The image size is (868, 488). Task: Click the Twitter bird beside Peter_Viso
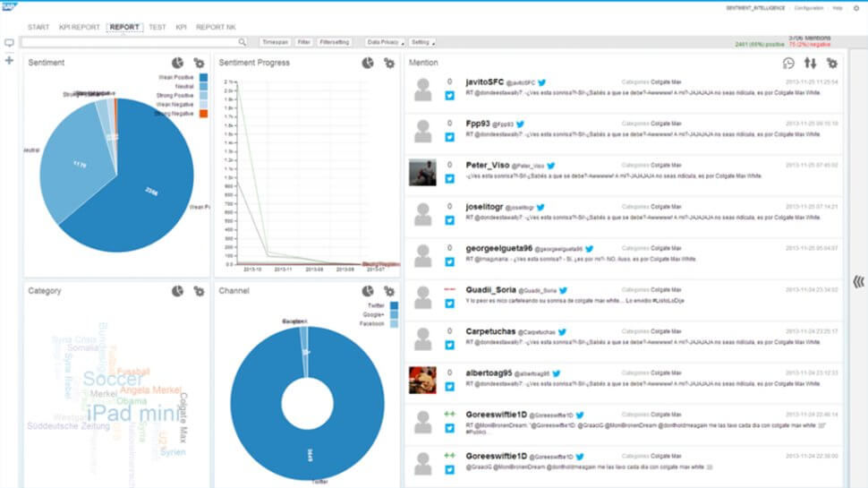[x=551, y=166]
